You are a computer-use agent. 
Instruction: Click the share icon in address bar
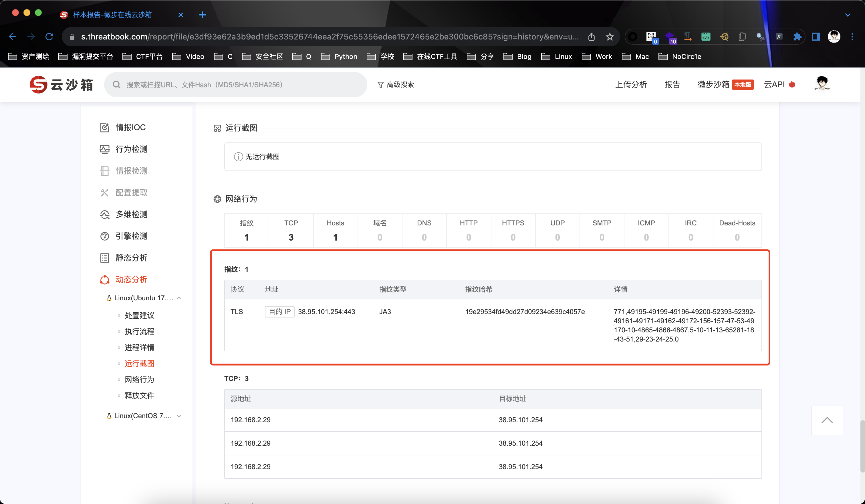click(x=591, y=36)
